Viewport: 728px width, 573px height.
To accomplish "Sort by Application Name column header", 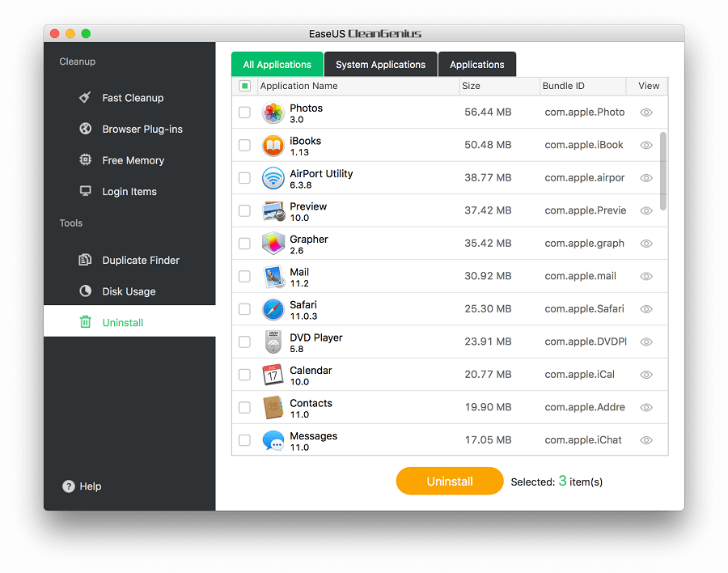I will click(x=357, y=86).
